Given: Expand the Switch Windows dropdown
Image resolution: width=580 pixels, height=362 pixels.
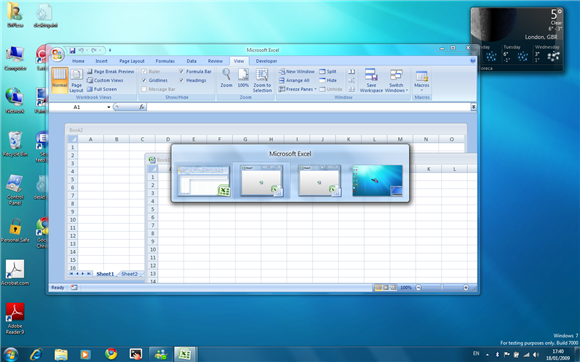Looking at the screenshot, I should [396, 81].
